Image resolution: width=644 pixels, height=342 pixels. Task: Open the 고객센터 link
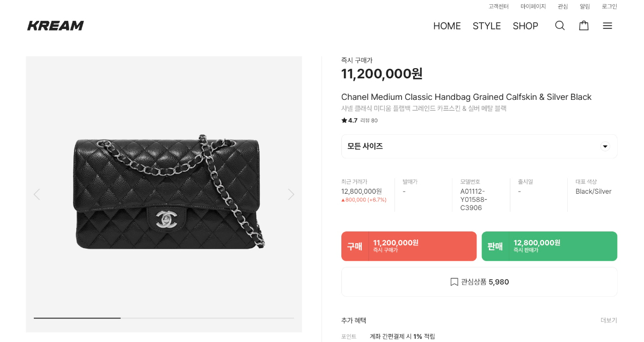pyautogui.click(x=499, y=6)
